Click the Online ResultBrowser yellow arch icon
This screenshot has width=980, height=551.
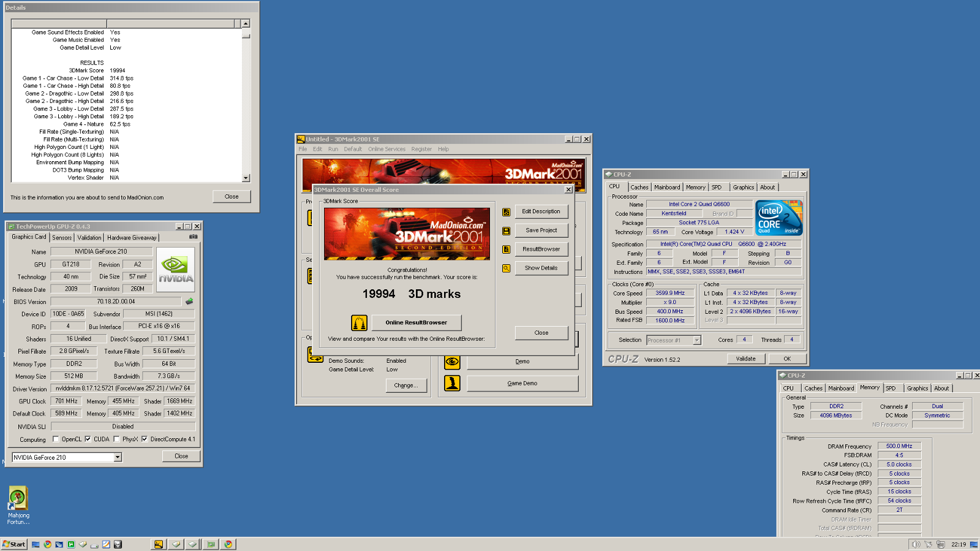tap(360, 322)
